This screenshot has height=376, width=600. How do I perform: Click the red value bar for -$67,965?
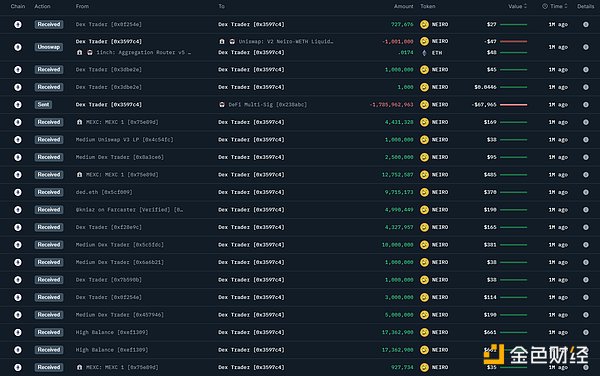coord(514,105)
